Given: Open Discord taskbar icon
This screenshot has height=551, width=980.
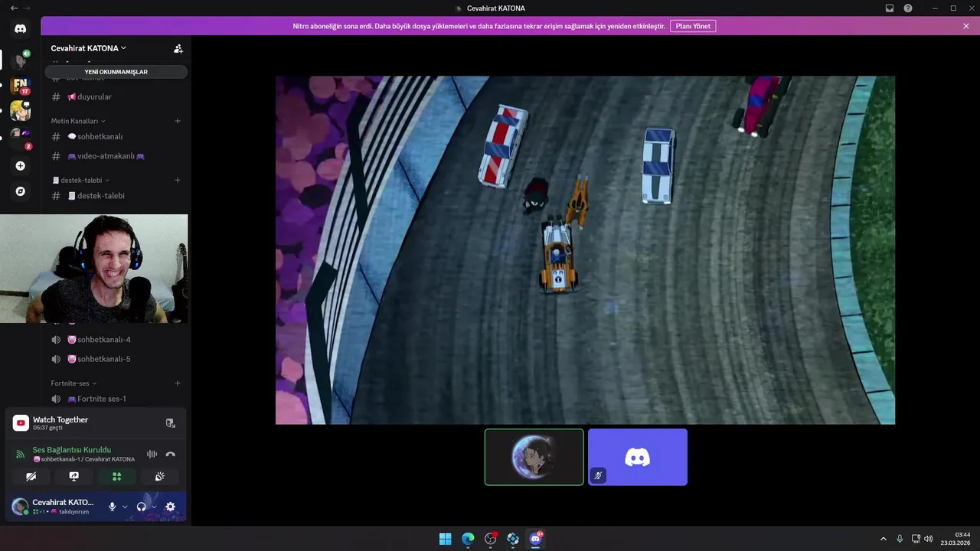Looking at the screenshot, I should (x=536, y=539).
